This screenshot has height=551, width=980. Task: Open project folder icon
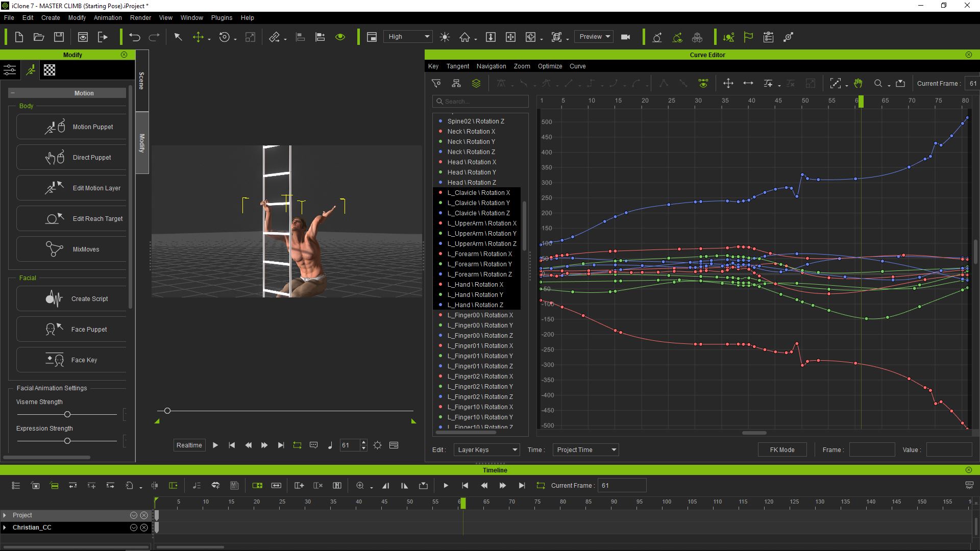39,37
